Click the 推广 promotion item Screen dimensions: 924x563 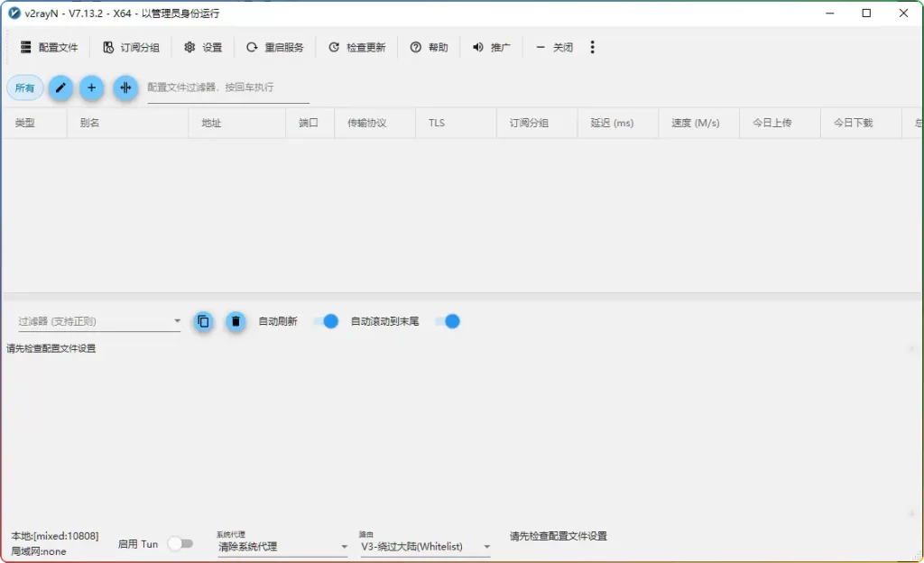coord(491,47)
